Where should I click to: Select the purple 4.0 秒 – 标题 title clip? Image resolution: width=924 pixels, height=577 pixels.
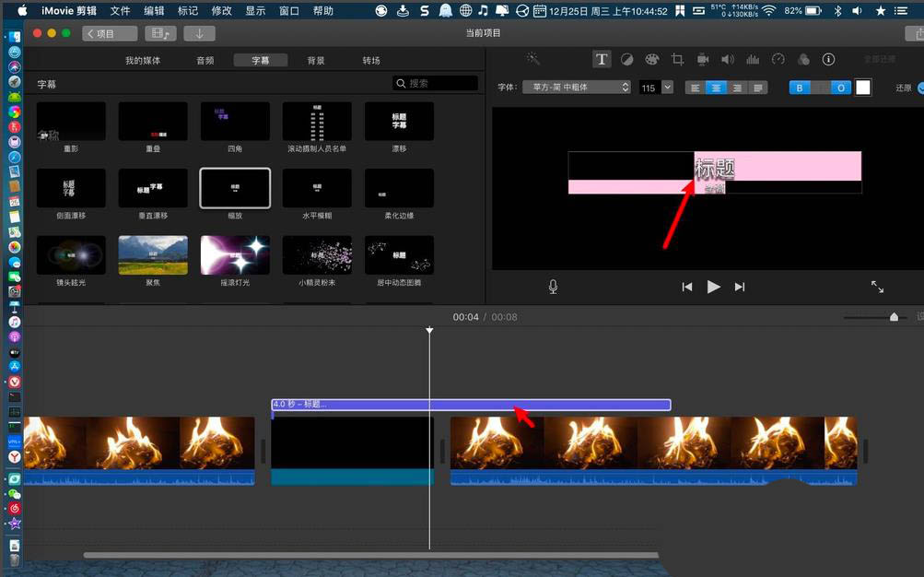(x=471, y=405)
